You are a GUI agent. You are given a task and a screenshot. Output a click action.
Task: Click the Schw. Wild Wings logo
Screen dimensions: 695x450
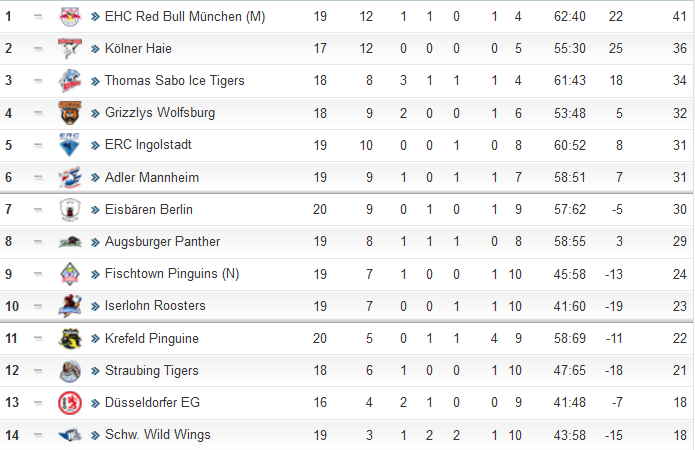(x=70, y=435)
